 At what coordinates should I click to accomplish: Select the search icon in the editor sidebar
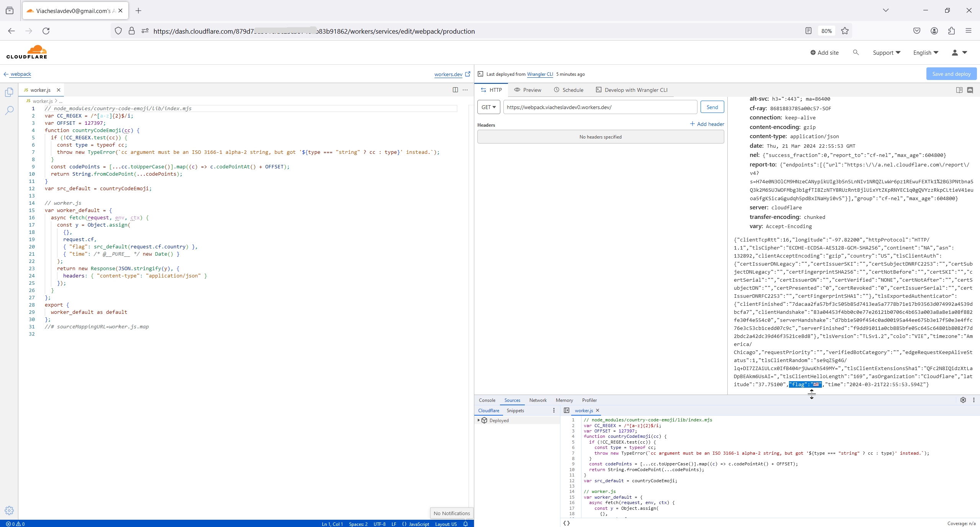8,110
